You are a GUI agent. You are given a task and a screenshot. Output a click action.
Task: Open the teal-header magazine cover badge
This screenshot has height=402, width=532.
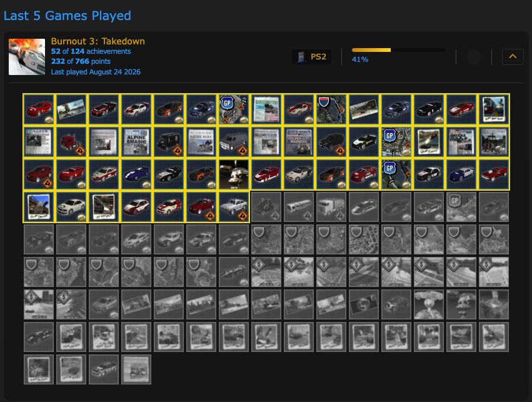(266, 109)
